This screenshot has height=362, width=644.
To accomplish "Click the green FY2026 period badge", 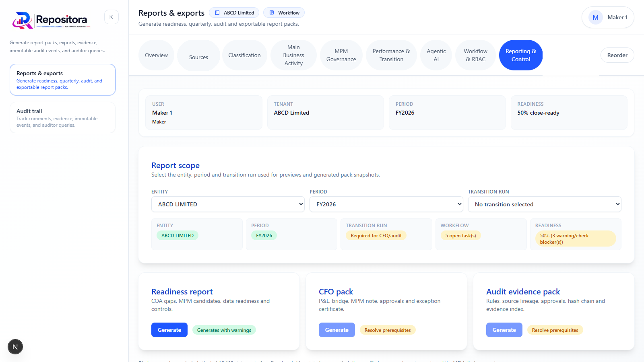I will tap(264, 236).
